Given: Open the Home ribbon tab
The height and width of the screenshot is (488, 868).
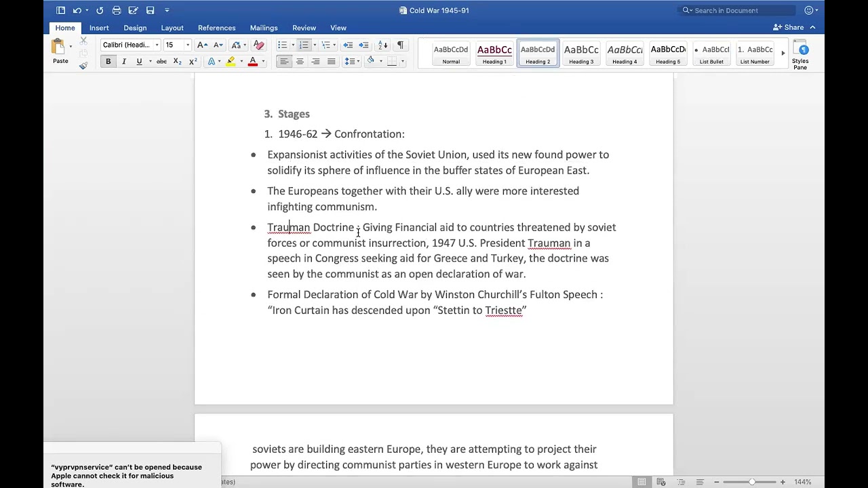Looking at the screenshot, I should [x=65, y=28].
